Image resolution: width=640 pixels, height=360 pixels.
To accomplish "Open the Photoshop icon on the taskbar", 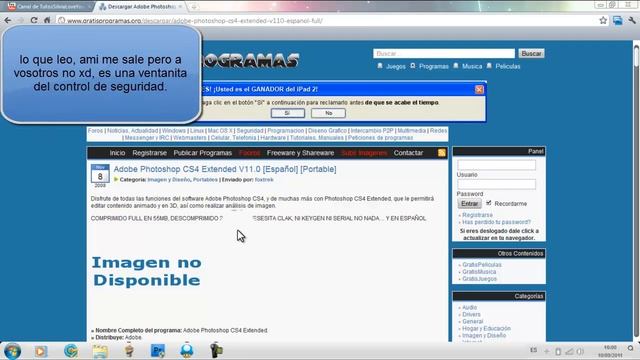I will pyautogui.click(x=158, y=351).
